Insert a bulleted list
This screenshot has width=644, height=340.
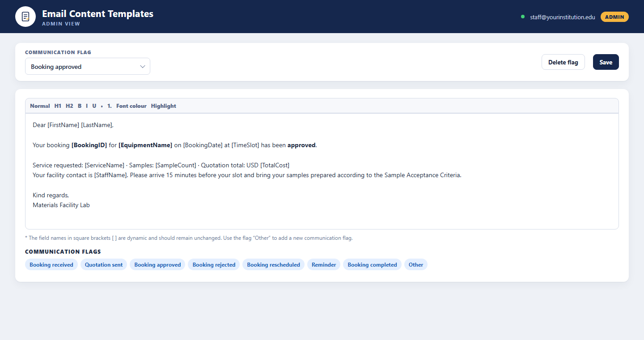(102, 106)
